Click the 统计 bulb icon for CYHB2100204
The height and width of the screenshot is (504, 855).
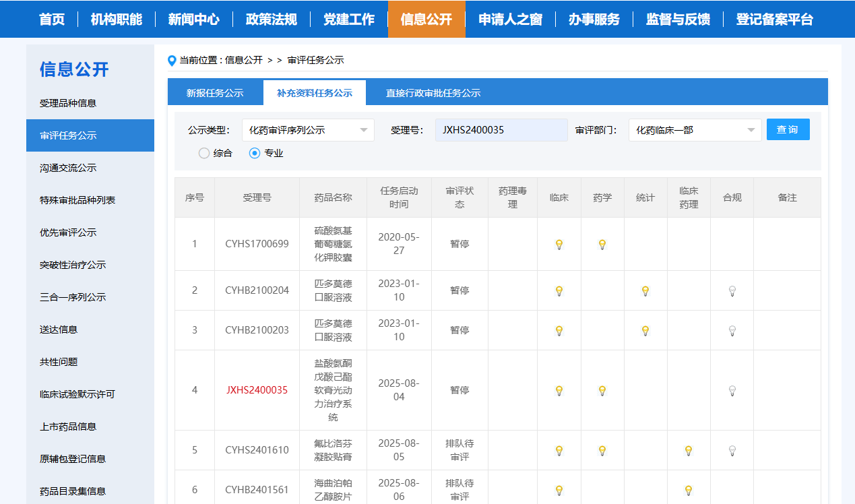click(x=645, y=291)
